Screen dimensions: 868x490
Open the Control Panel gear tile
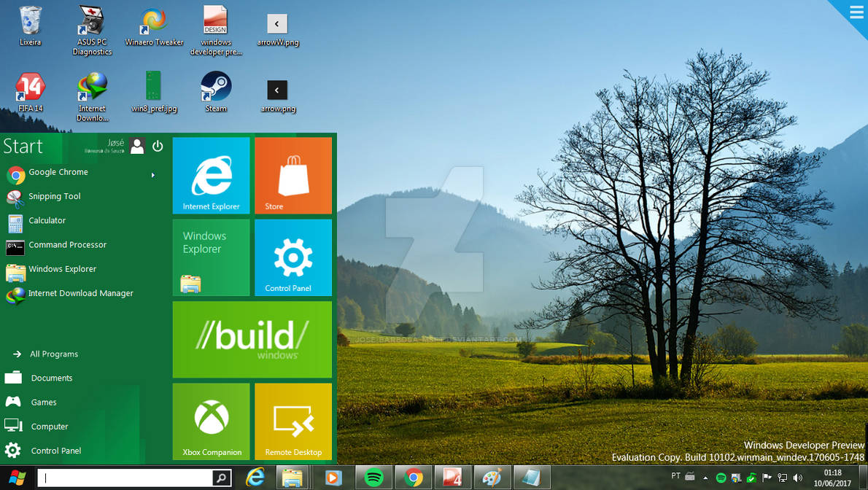pos(293,257)
